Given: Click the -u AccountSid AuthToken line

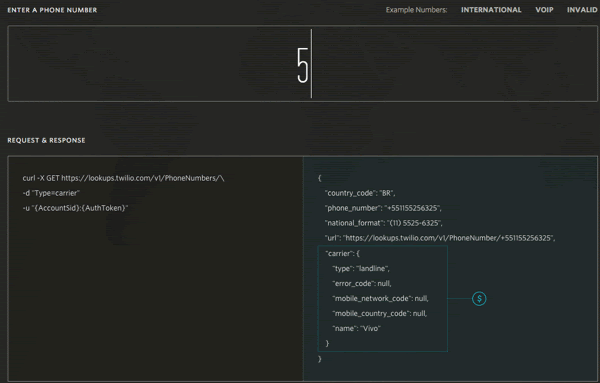Looking at the screenshot, I should [x=75, y=208].
